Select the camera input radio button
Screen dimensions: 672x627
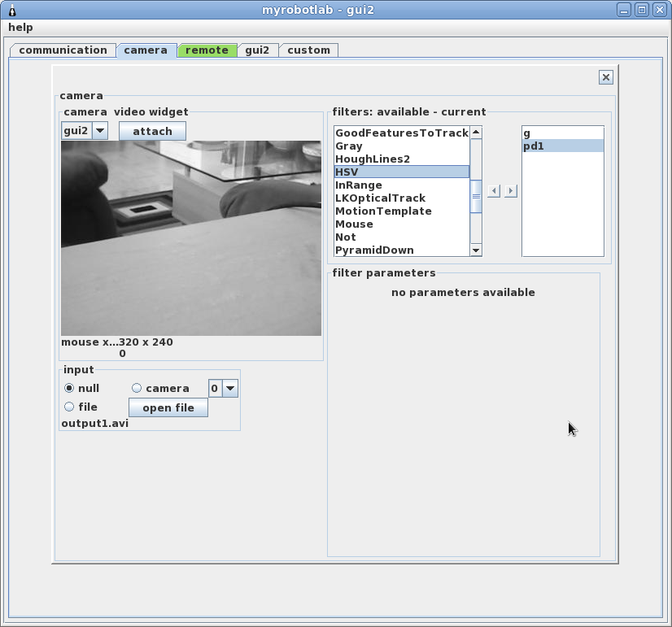tap(137, 388)
